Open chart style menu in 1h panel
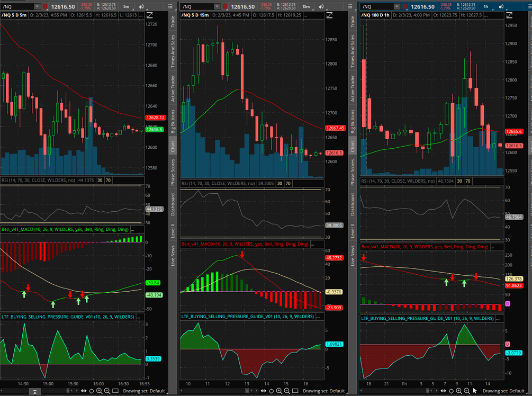 click(501, 6)
